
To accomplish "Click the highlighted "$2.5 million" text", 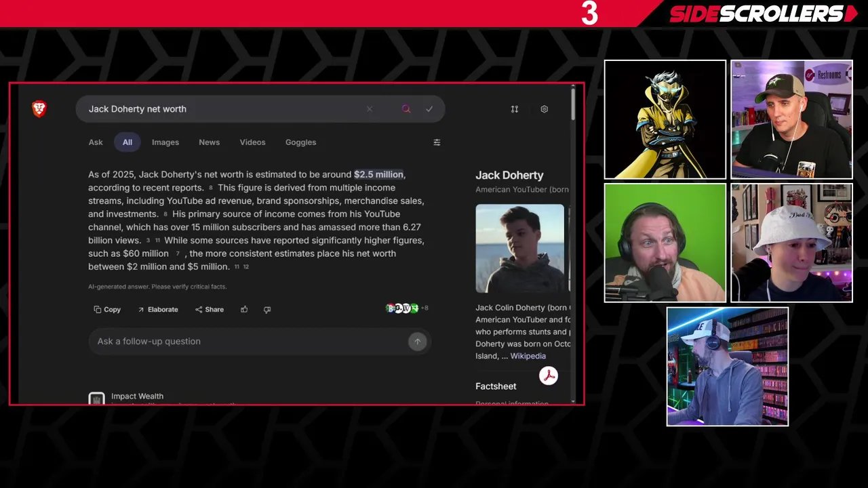I will point(378,174).
